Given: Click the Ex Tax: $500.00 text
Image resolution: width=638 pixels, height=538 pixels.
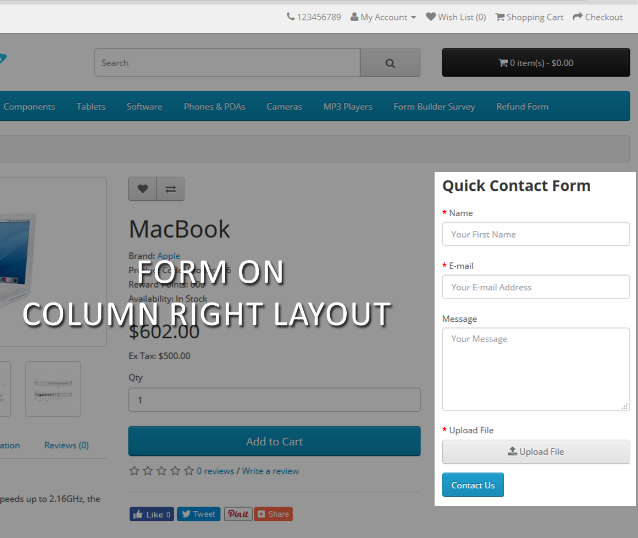Looking at the screenshot, I should click(x=160, y=356).
